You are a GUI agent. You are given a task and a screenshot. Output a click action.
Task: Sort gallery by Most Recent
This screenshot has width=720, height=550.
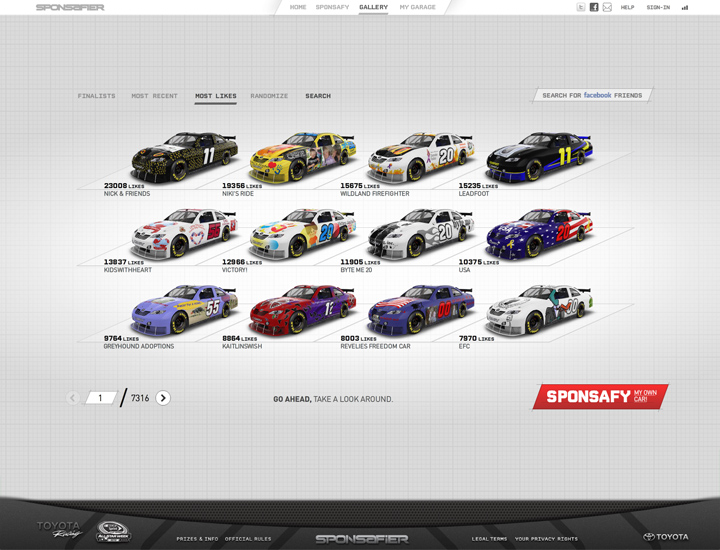click(154, 96)
